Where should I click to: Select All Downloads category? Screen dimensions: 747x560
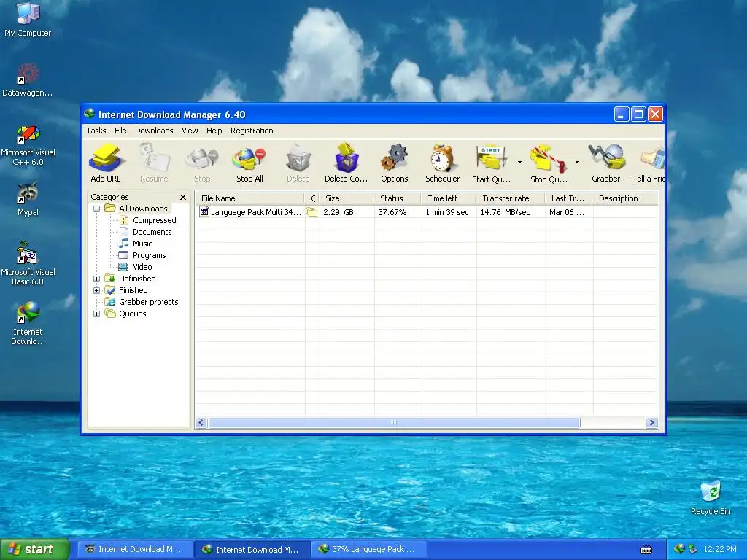[x=143, y=209]
